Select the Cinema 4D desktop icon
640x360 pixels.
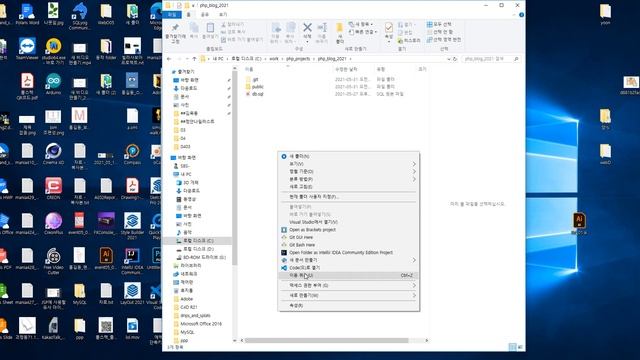coord(53,154)
